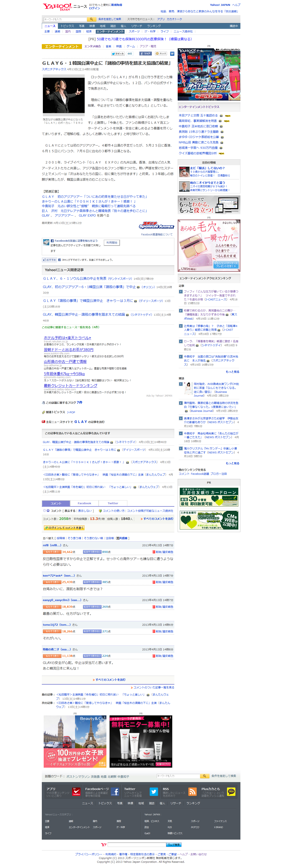Screen dimensions: 282x868
Task: Click the minus icon beside コメント display
Action: 48,511
